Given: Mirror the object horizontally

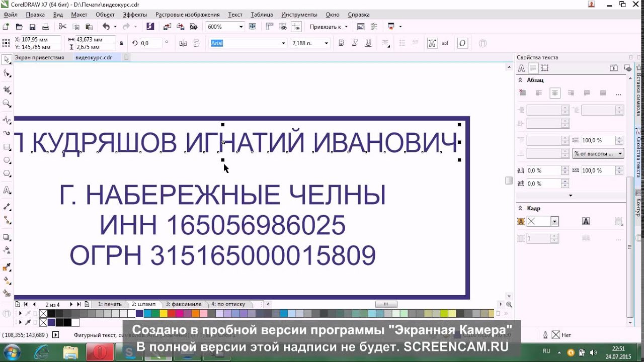Looking at the screenshot, I should coord(183,43).
